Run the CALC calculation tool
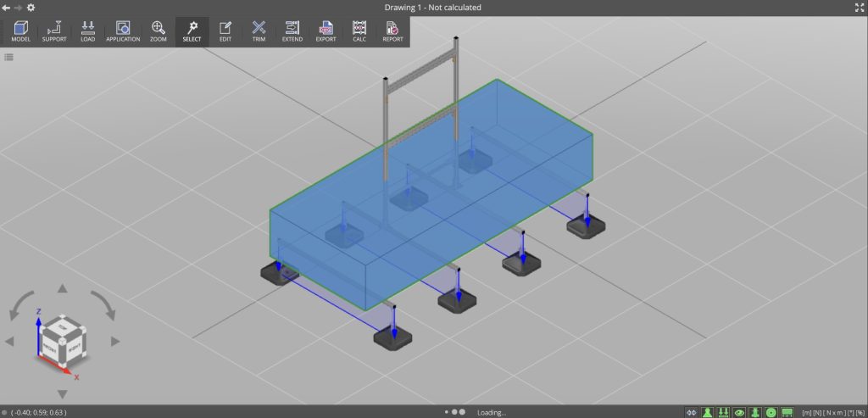 [359, 31]
